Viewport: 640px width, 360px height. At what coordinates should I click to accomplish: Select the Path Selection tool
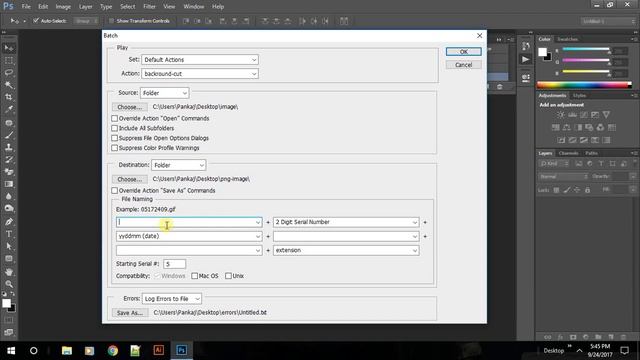point(9,246)
